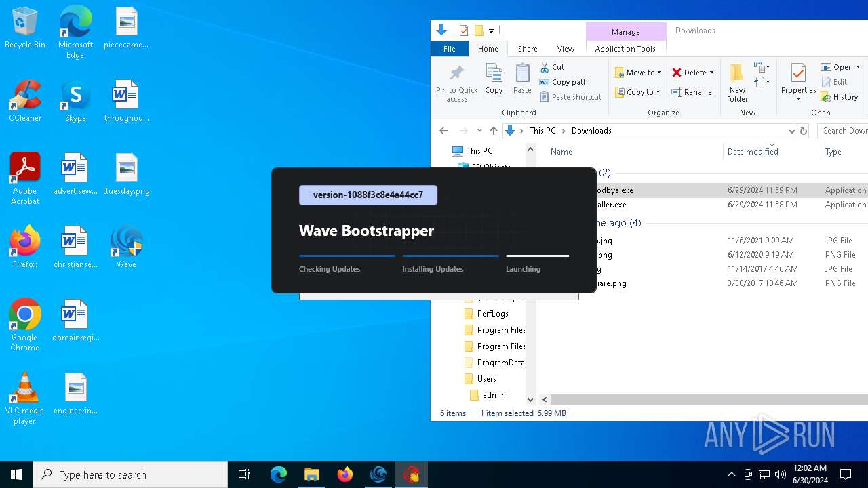Select the ttuesday.png desktop file
Image resolution: width=868 pixels, height=488 pixels.
coord(126,175)
